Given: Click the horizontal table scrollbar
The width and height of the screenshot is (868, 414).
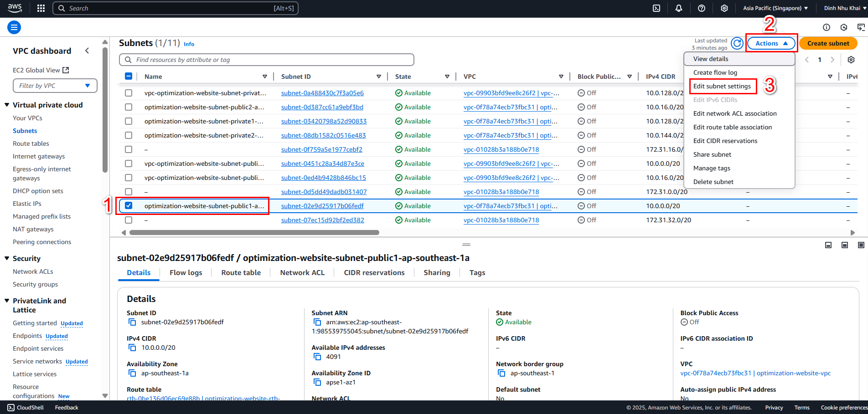Looking at the screenshot, I should coord(254,232).
